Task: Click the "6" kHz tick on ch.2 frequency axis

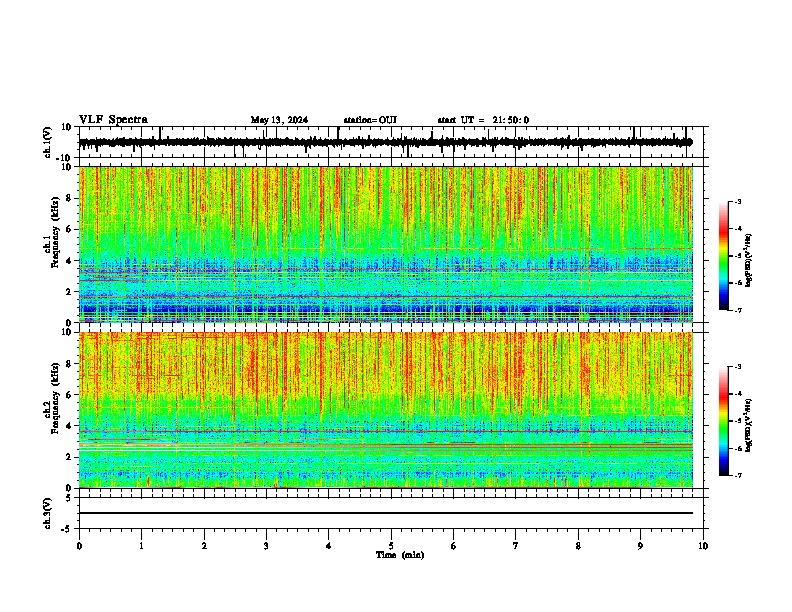Action: (x=69, y=395)
